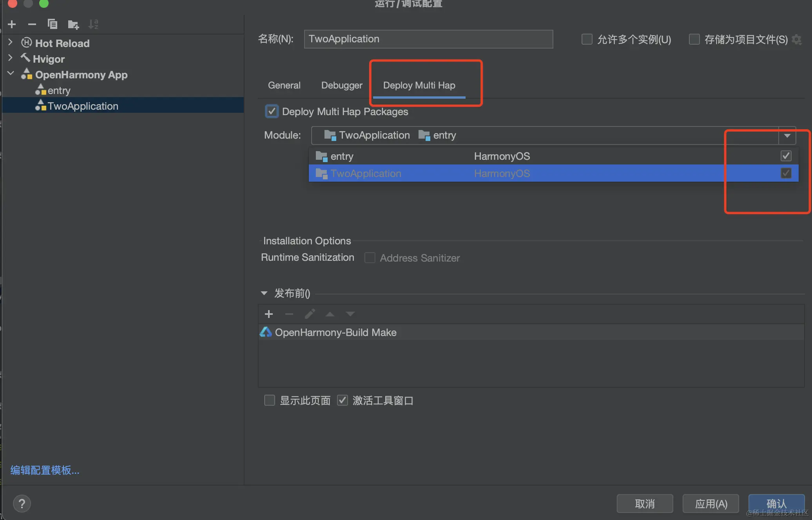Uncheck the entry module checkbox in list

[786, 156]
